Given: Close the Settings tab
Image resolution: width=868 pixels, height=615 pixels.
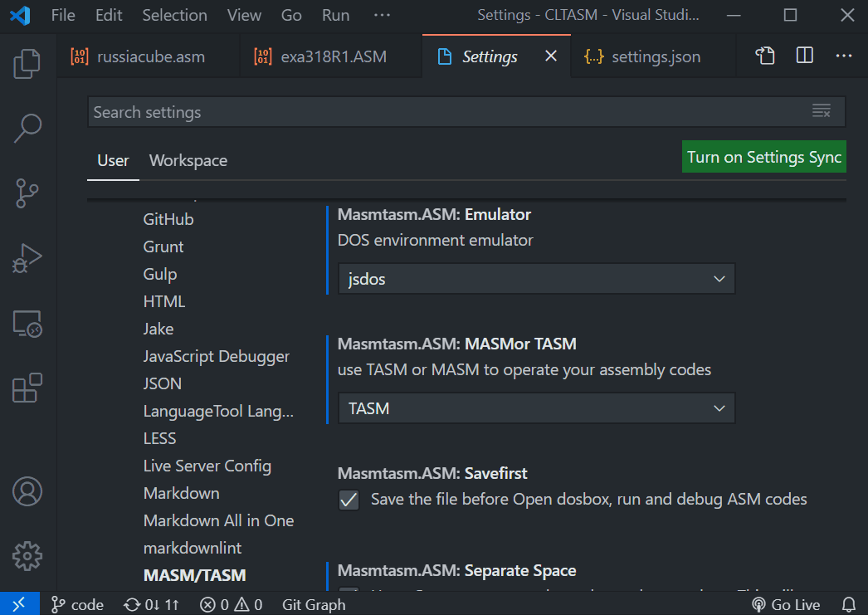Looking at the screenshot, I should tap(551, 56).
